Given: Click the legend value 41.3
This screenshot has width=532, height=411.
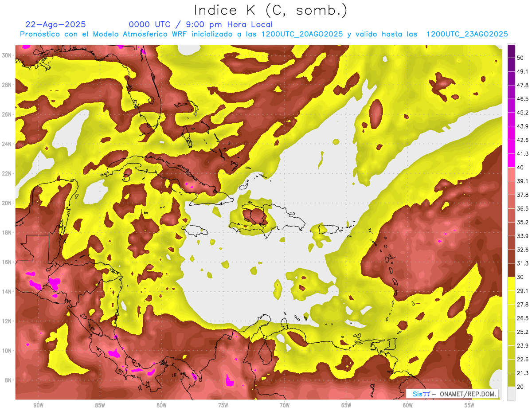Looking at the screenshot, I should (x=522, y=154).
